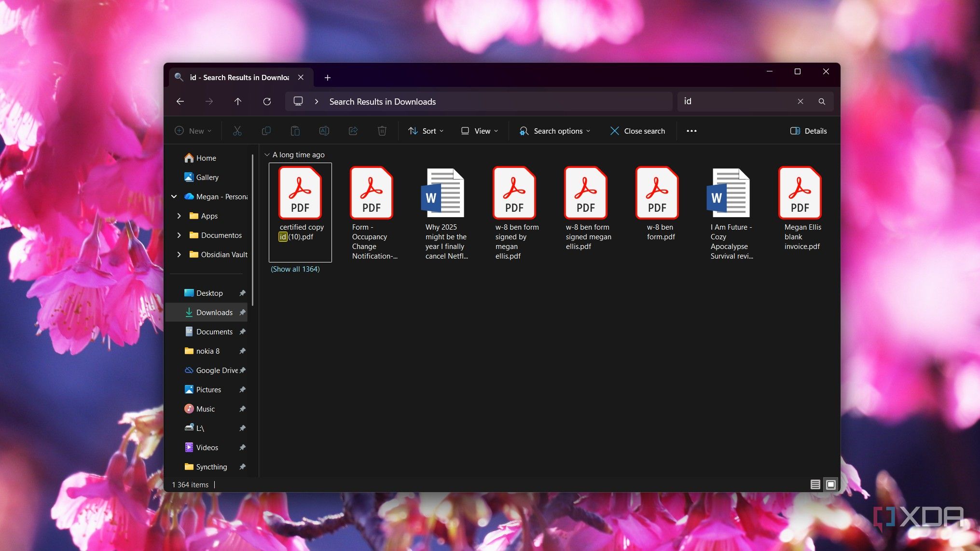This screenshot has height=551, width=980.
Task: Select Megan Ellis blank invoice.pdf
Action: 800,208
